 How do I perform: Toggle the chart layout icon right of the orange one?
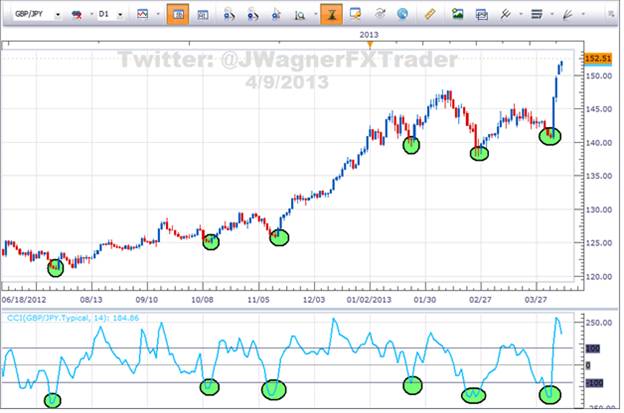[202, 16]
